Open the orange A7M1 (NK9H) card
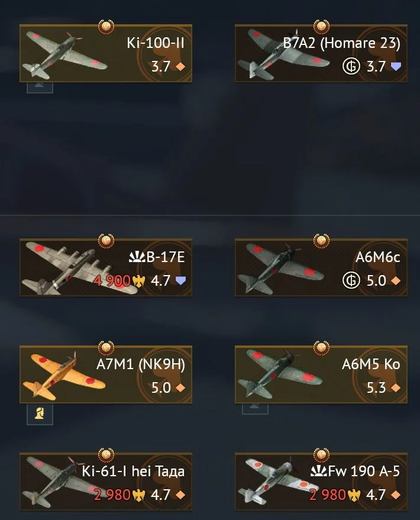The height and width of the screenshot is (520, 420). pos(106,374)
